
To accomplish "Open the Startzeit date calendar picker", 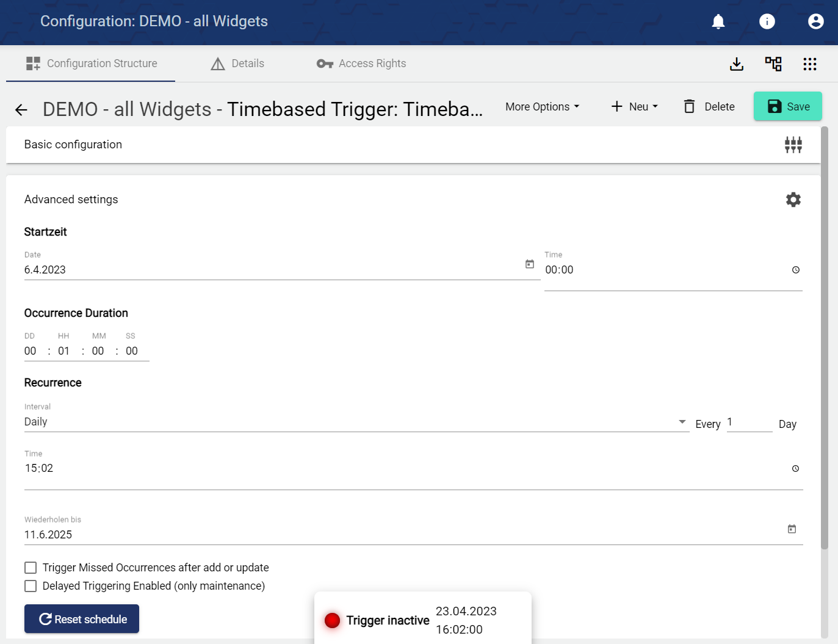I will [530, 264].
